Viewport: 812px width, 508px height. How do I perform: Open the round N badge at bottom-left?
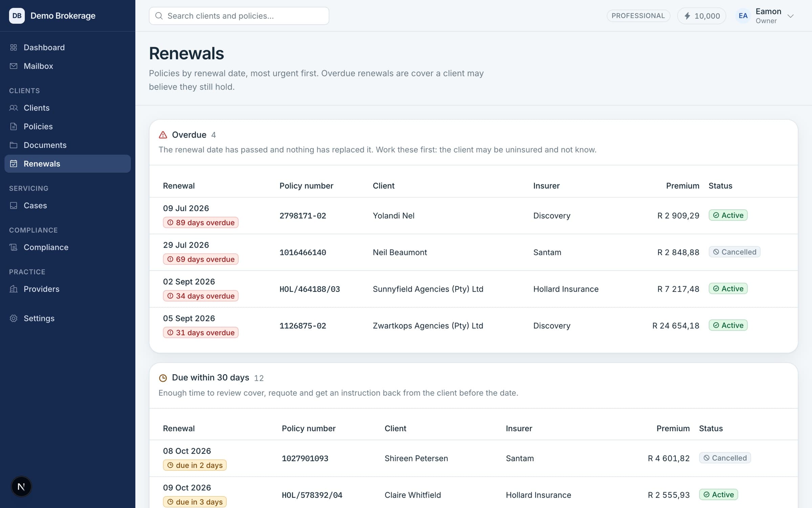tap(21, 487)
